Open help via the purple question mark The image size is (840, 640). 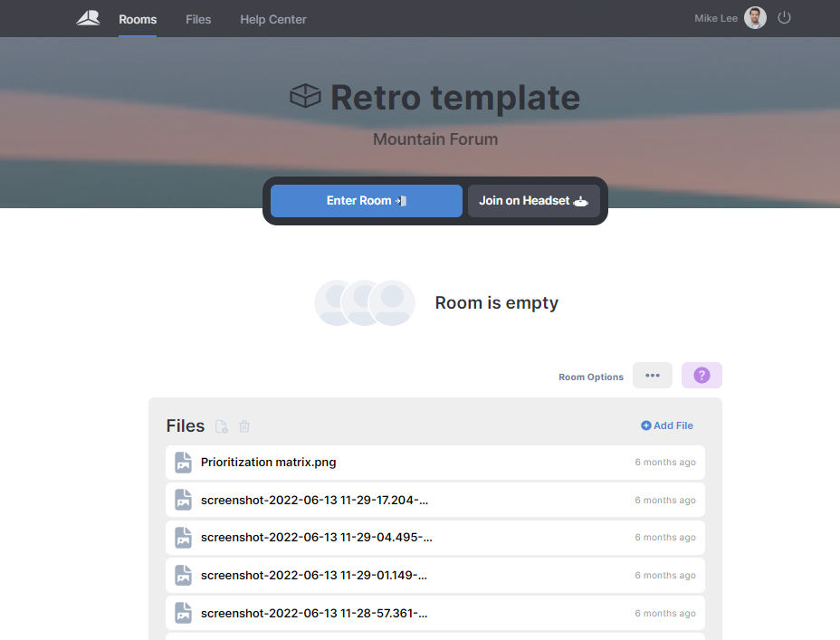coord(702,375)
